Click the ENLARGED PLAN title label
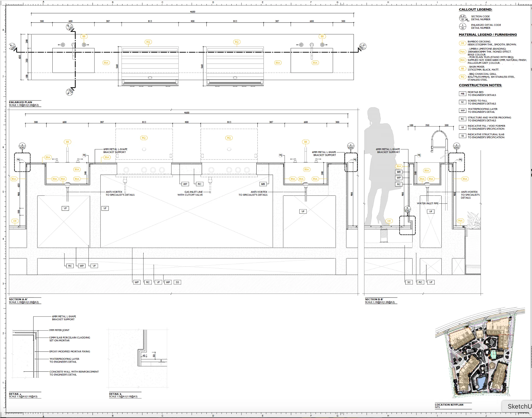The image size is (532, 418). 21,102
